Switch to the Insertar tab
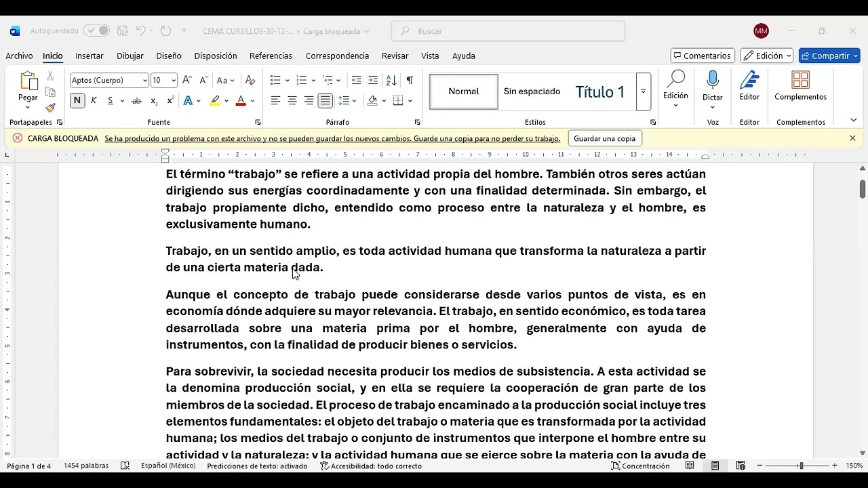Viewport: 868px width, 488px height. point(90,56)
